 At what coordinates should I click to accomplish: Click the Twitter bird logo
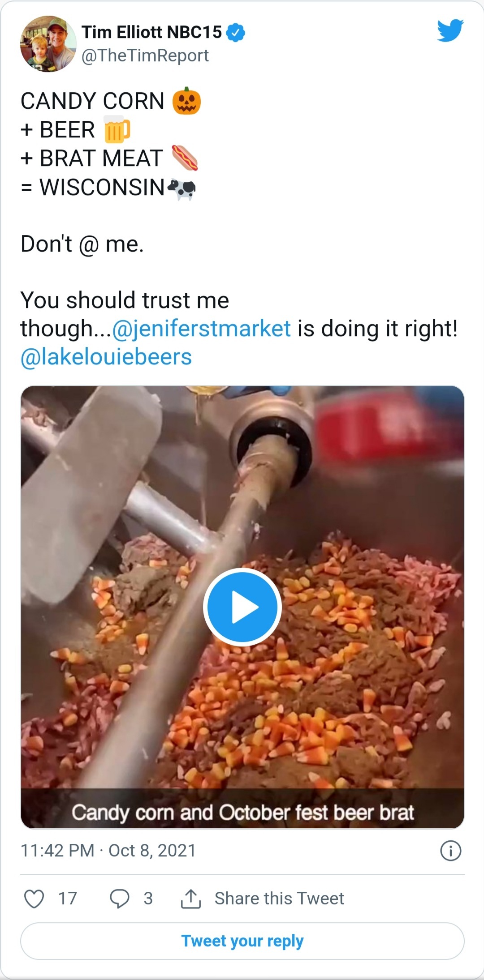pos(450,30)
